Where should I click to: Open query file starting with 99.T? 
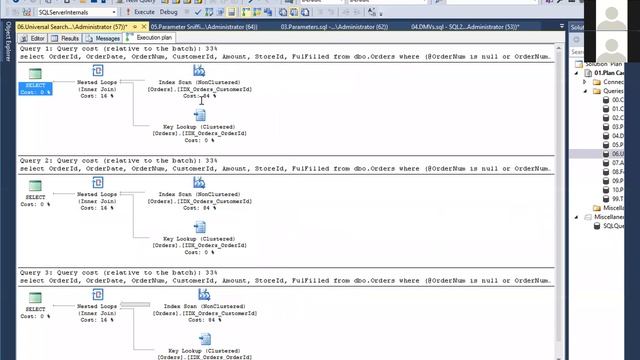point(613,199)
